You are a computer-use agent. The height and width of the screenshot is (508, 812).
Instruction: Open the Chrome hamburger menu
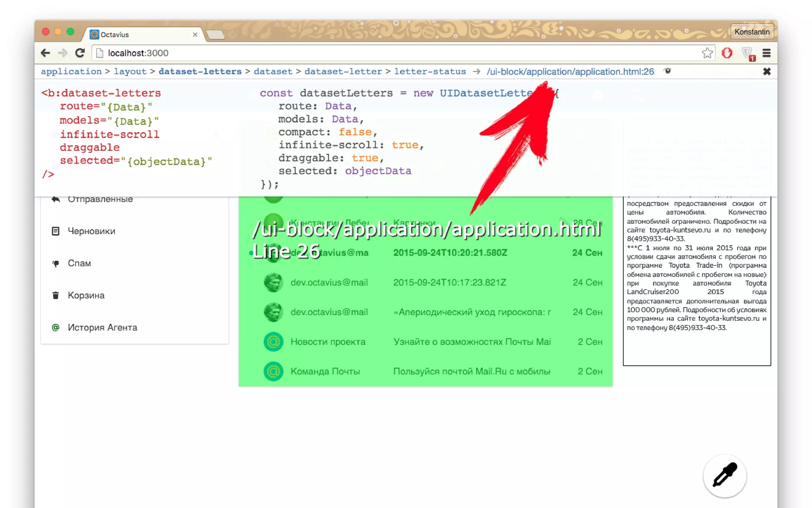[766, 53]
